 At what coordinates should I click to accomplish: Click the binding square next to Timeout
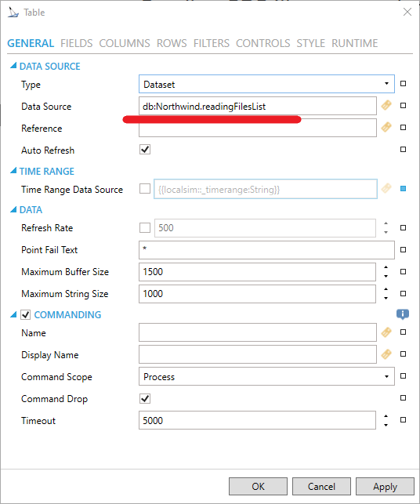coord(403,420)
